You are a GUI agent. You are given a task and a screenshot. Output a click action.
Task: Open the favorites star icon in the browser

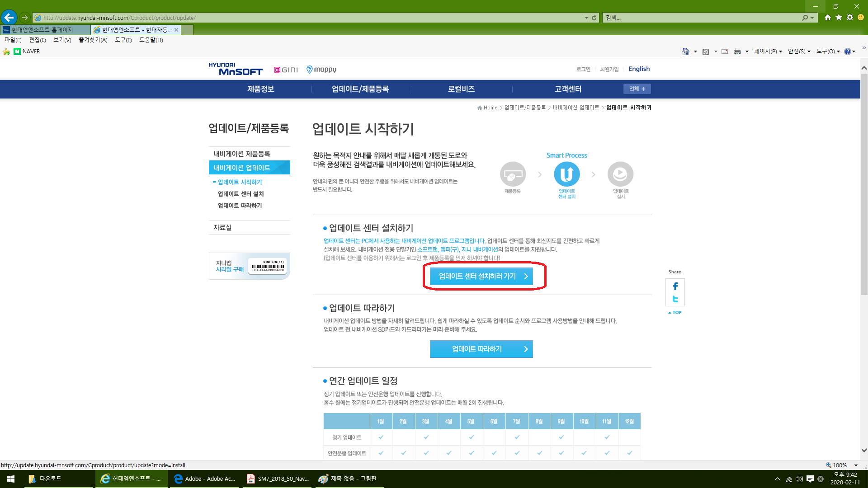coord(839,18)
